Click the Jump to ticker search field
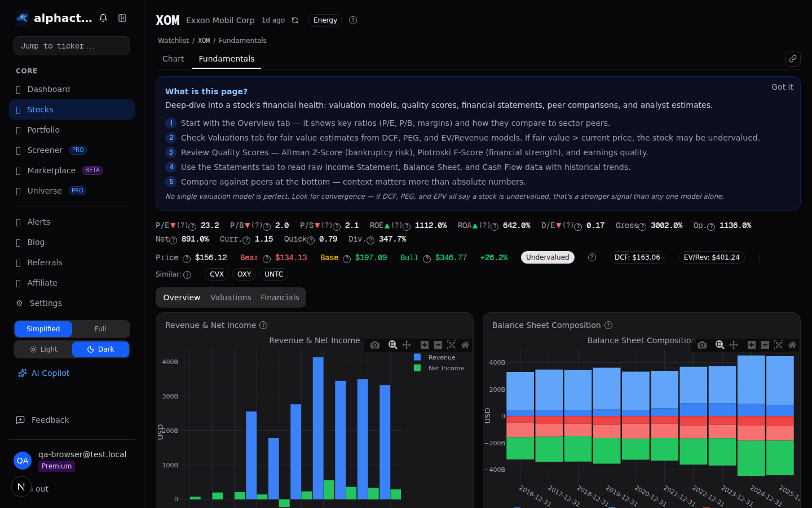Viewport: 812px width, 508px height. (x=72, y=46)
